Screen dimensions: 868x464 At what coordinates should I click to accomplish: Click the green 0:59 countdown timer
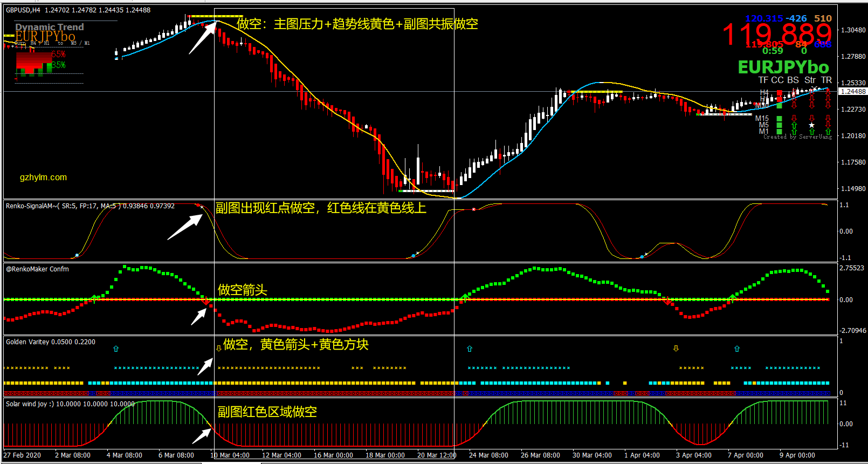[x=773, y=51]
